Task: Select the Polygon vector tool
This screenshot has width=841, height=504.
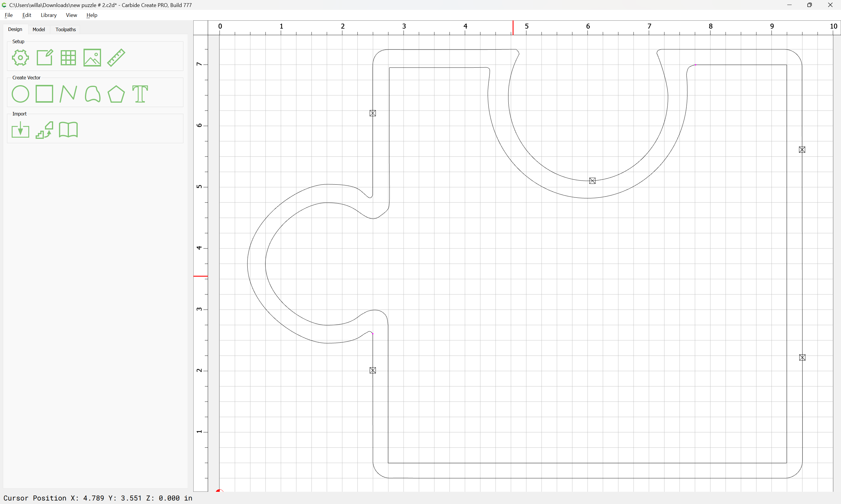Action: (116, 94)
